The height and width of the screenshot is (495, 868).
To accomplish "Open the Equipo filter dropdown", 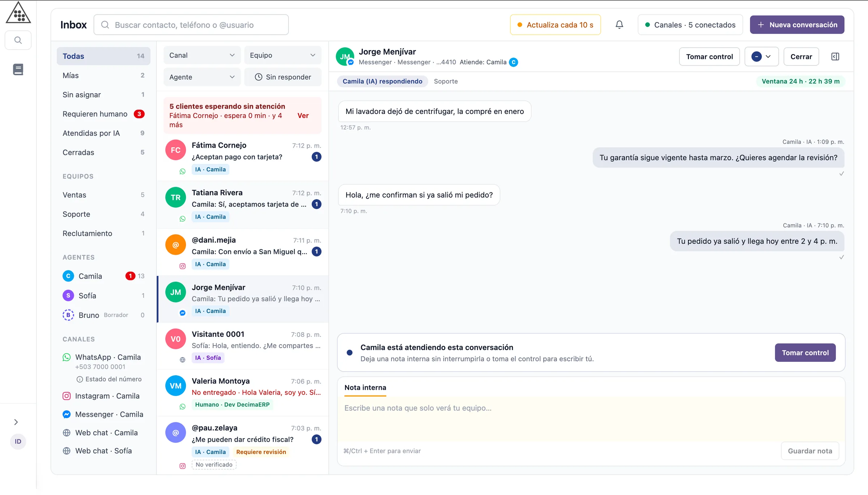I will pos(283,55).
